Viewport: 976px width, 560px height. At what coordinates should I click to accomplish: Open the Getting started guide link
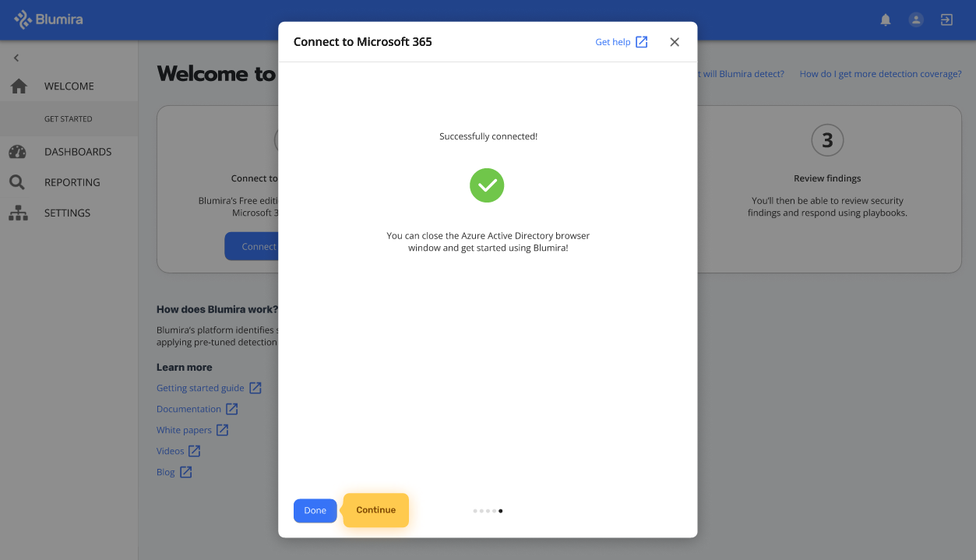point(200,388)
